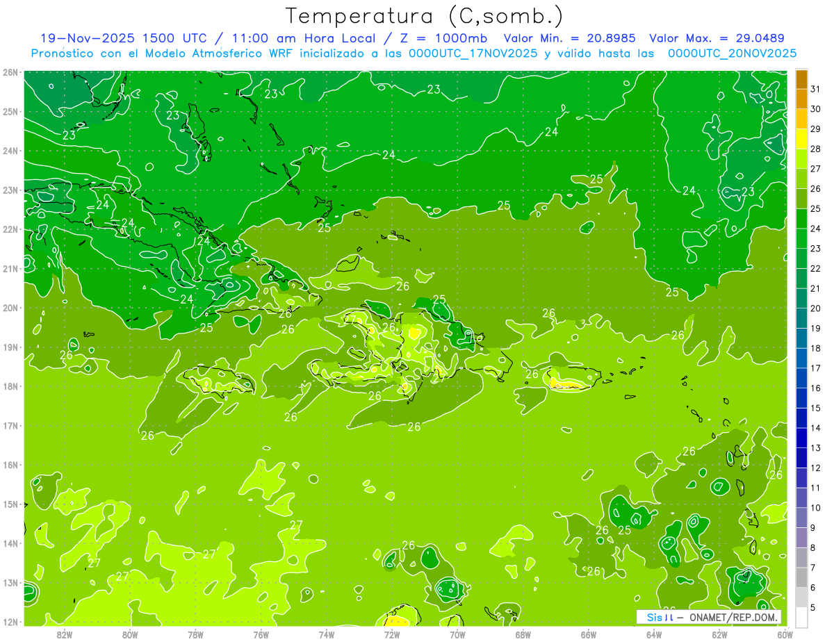Click the '16N' latitude axis label
This screenshot has width=834, height=644.
click(10, 465)
